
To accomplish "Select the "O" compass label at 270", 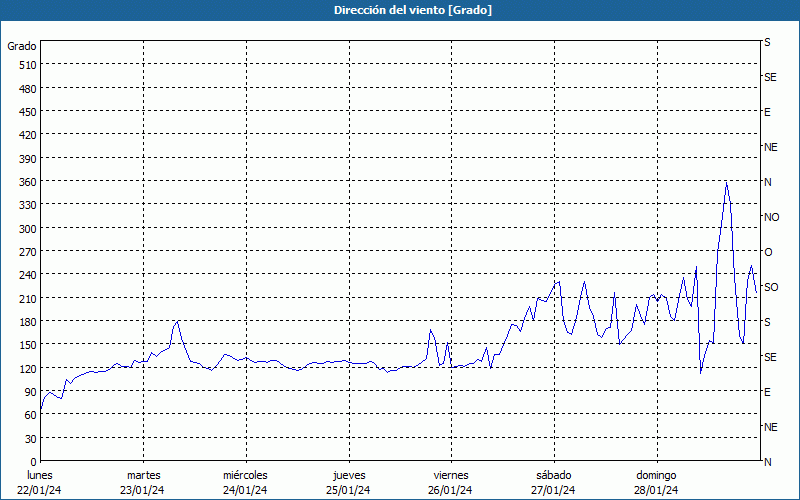I will [768, 252].
